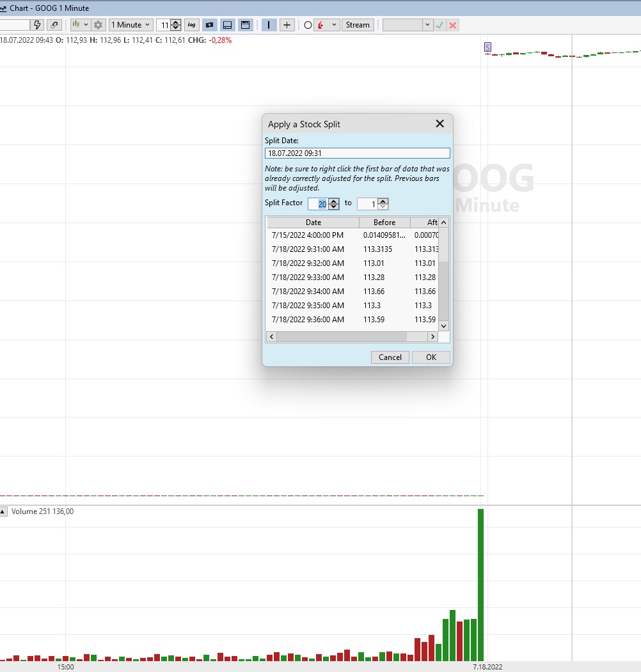Screen dimensions: 641x672
Task: Click the bar spacing input showing 11
Action: [164, 25]
